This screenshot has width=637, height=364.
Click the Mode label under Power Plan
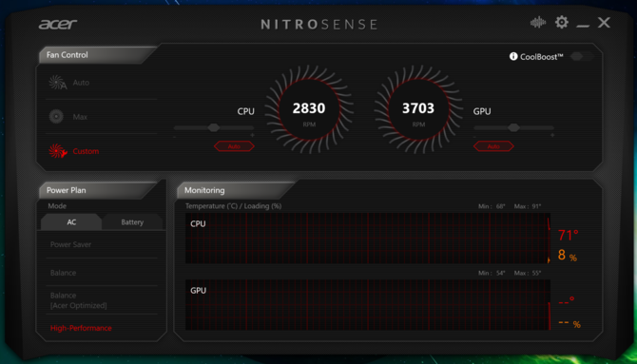[x=57, y=206]
